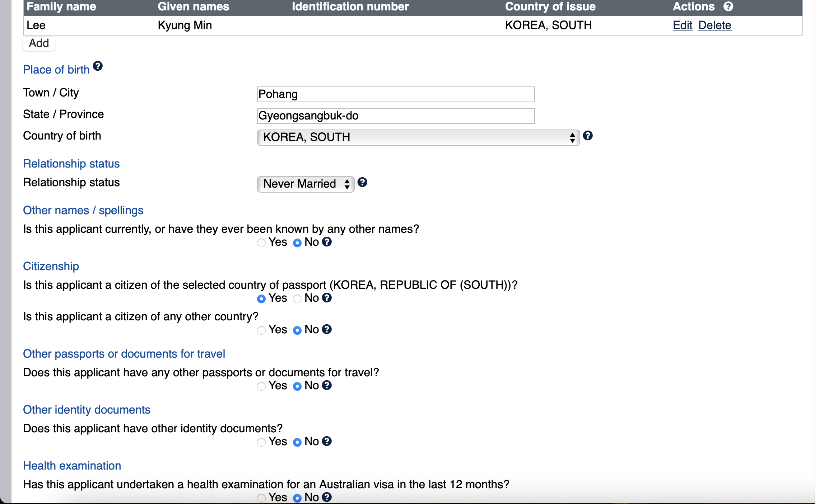Click the 'Family name' column header
Image resolution: width=815 pixels, height=504 pixels.
61,6
